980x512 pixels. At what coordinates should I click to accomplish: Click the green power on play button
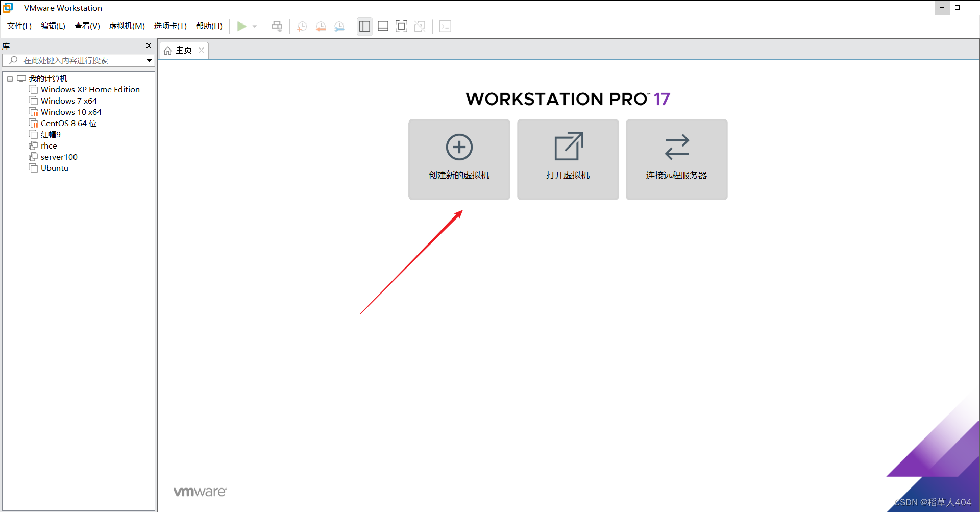241,26
